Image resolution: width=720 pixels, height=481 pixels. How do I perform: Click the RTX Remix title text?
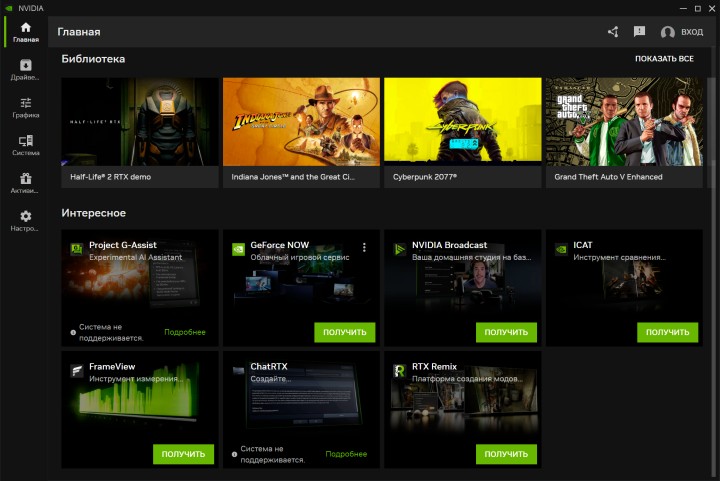(434, 367)
